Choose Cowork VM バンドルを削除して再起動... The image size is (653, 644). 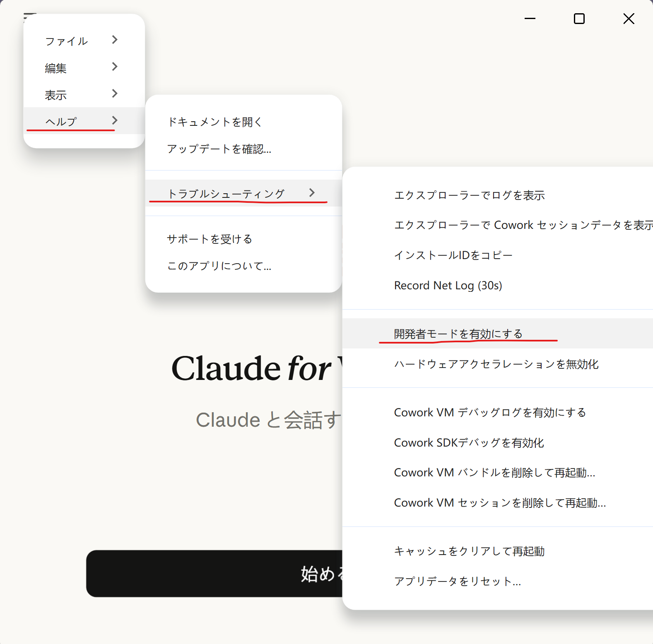pyautogui.click(x=498, y=472)
